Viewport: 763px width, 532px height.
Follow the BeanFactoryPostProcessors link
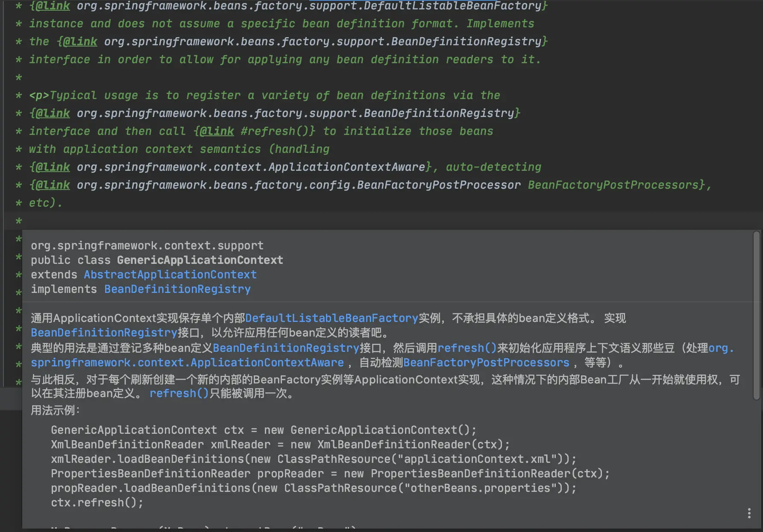(x=486, y=362)
